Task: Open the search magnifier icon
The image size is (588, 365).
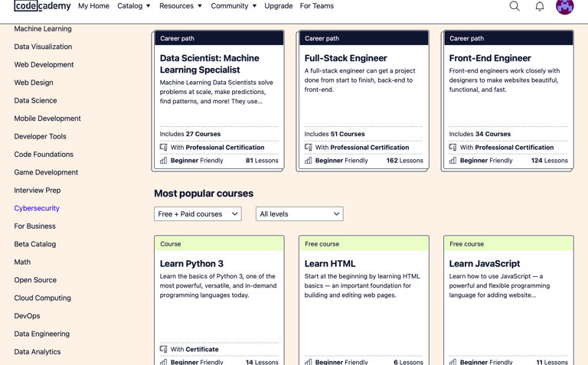Action: point(514,6)
